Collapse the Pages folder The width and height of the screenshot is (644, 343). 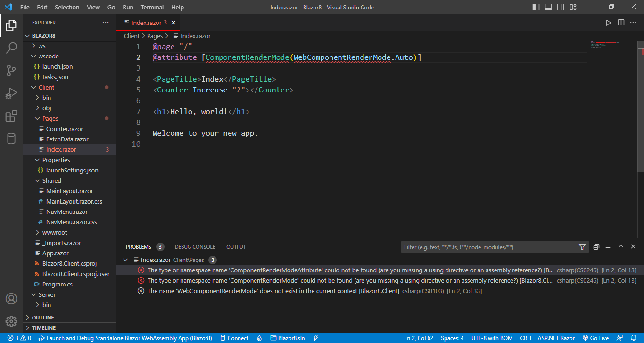coord(69,118)
